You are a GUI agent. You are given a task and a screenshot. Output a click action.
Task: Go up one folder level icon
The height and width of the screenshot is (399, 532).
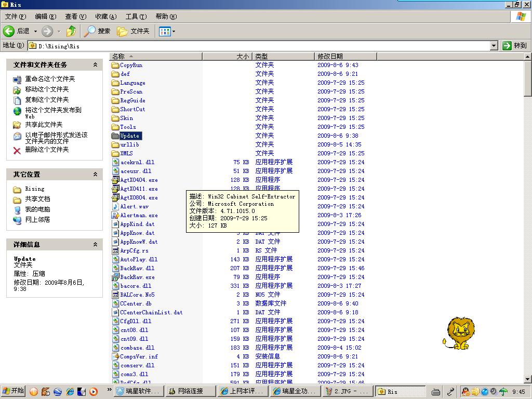[71, 31]
